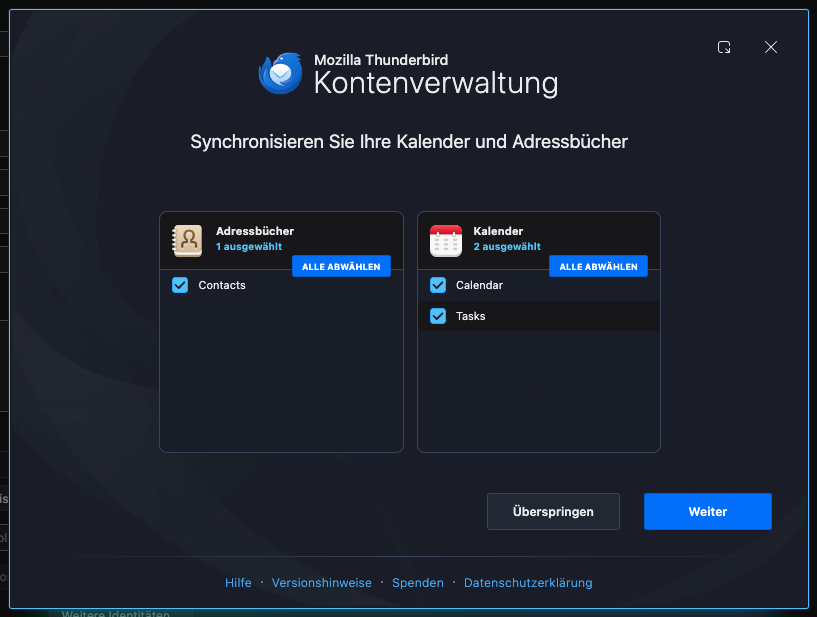Click the Überspringen button
The height and width of the screenshot is (617, 817).
[x=553, y=512]
